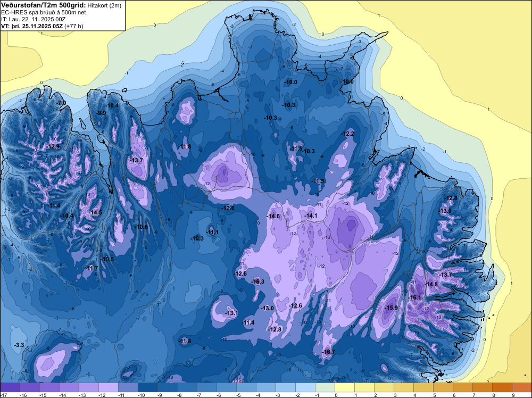The image size is (532, 398).
Task: Click the -11.1 temperature value
Action: (x=212, y=232)
